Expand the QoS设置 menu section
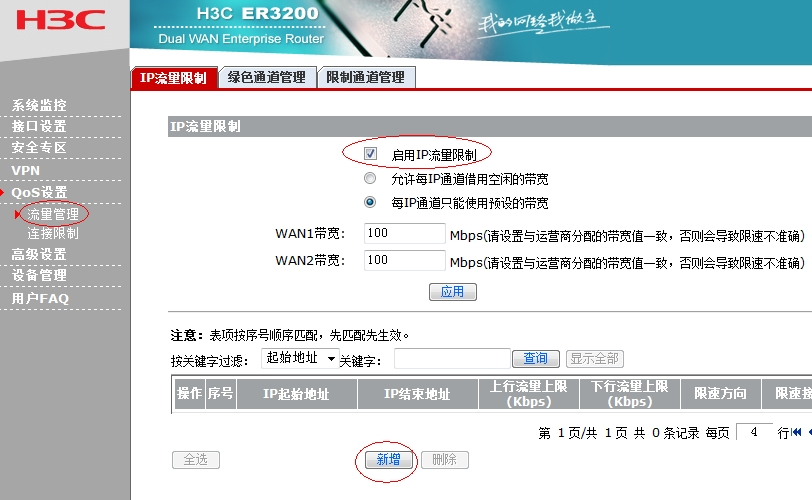The image size is (812, 500). tap(40, 192)
